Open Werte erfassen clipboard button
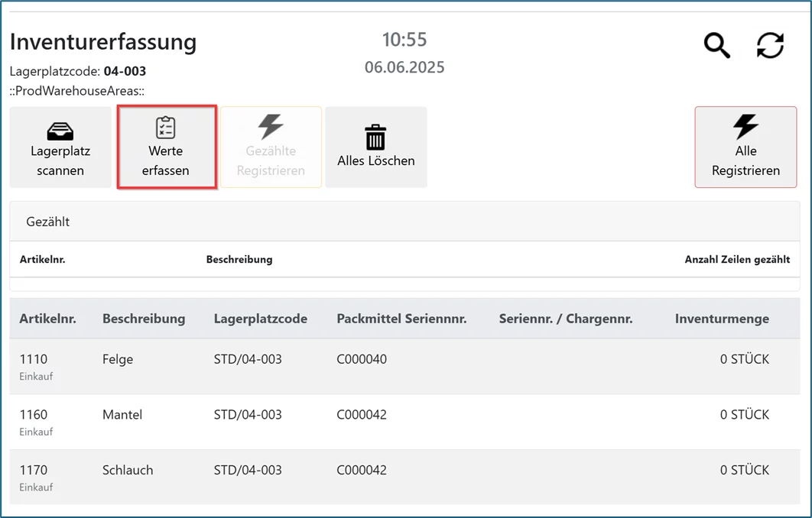 coord(166,147)
